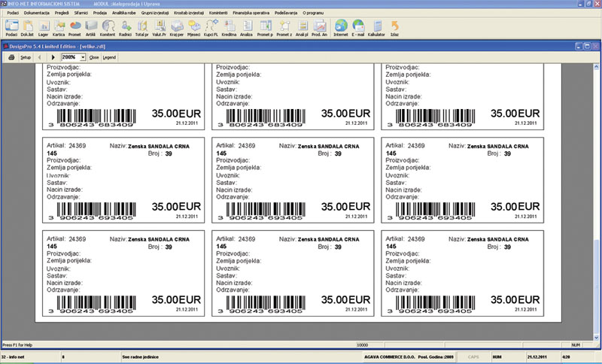The width and height of the screenshot is (602, 364).
Task: Click the vertical scrollbar thumb in preview
Action: (x=596, y=286)
